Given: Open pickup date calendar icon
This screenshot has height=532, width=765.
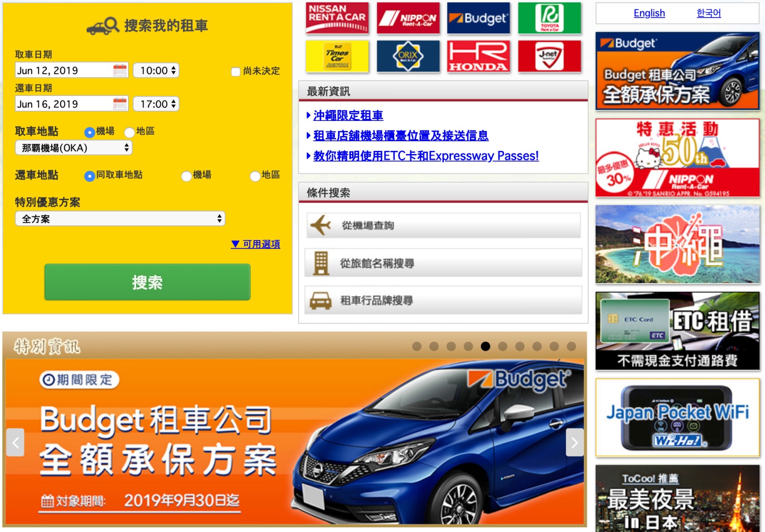Looking at the screenshot, I should tap(120, 70).
